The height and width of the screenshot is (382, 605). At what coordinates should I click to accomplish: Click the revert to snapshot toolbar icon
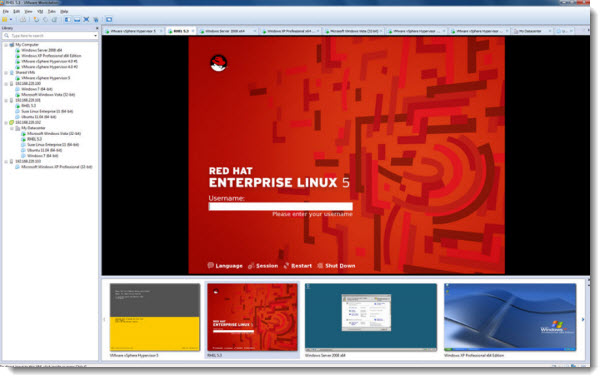tap(45, 19)
